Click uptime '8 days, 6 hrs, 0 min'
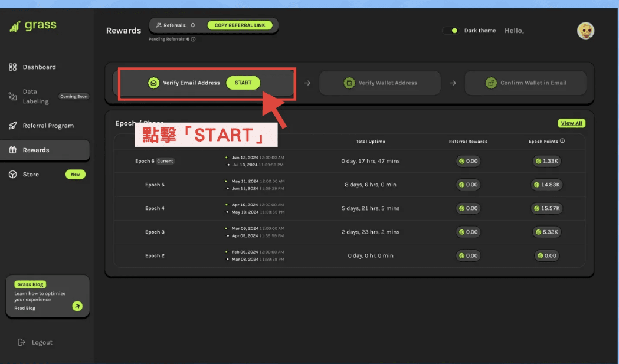 (x=371, y=185)
